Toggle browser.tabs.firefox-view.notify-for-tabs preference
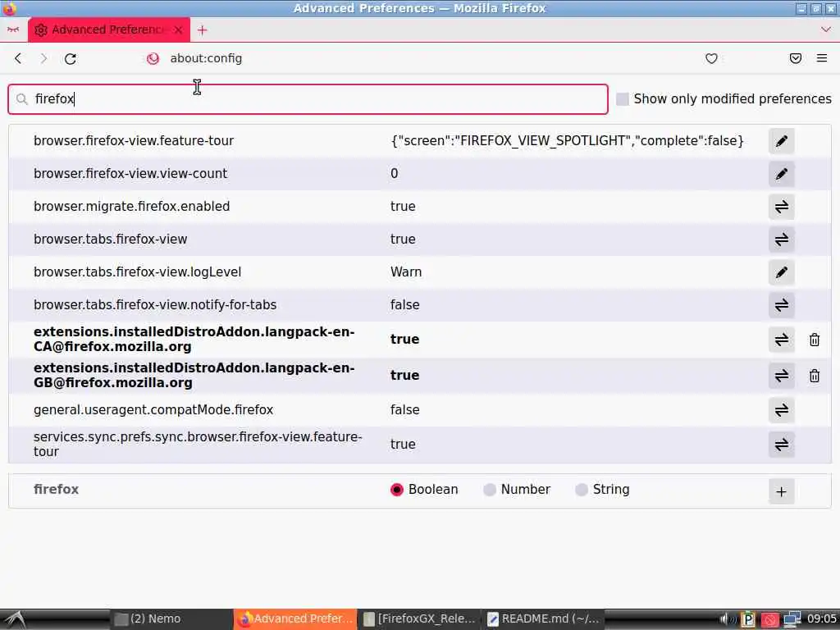The width and height of the screenshot is (840, 630). pos(781,305)
